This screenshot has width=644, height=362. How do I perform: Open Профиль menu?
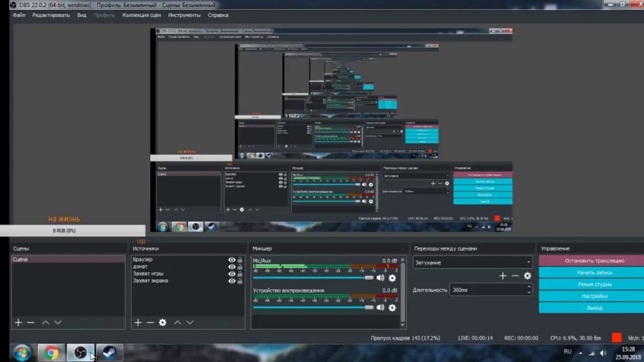104,15
